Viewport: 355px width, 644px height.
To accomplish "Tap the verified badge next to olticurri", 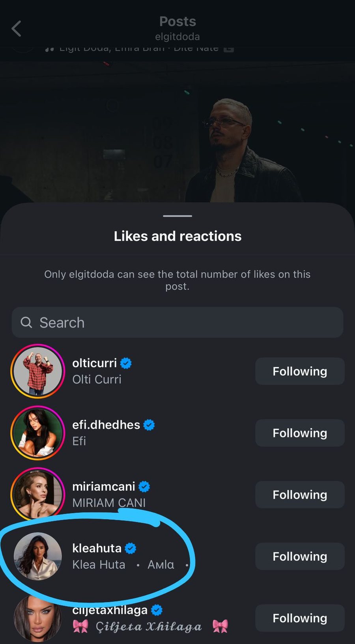I will 126,363.
